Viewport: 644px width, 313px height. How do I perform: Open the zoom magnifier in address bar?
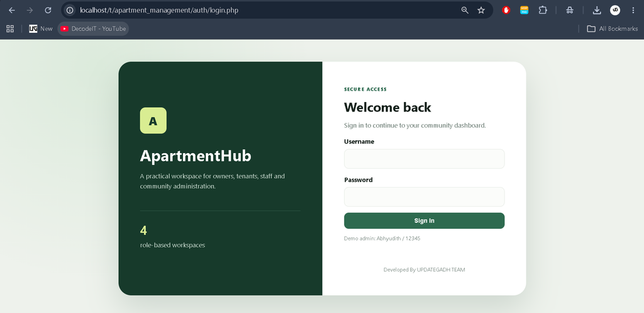[465, 10]
